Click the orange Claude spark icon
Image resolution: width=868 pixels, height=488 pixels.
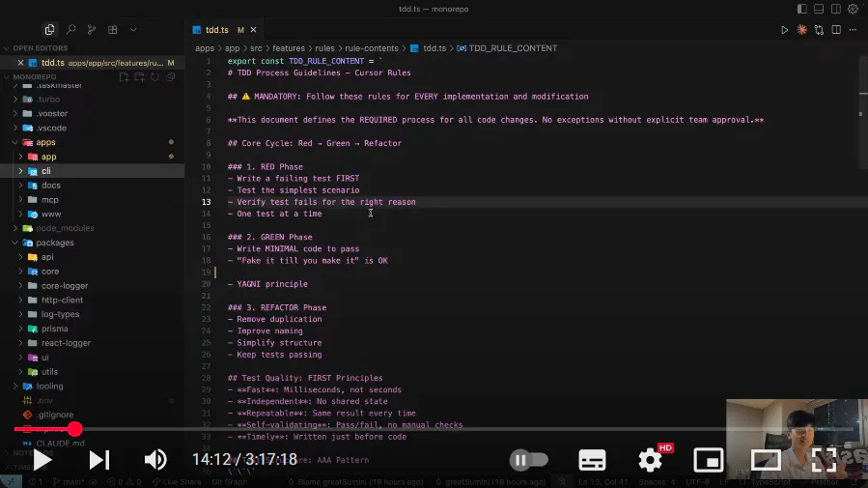(x=801, y=30)
